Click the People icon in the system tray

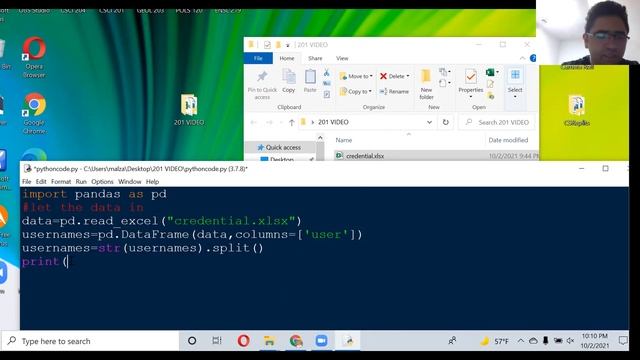pyautogui.click(x=452, y=340)
